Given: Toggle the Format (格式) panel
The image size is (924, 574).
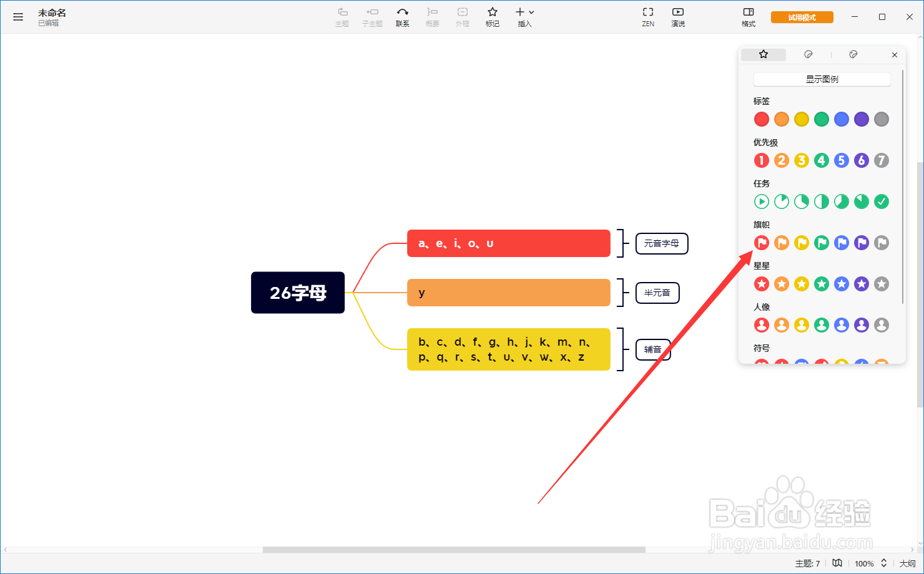Looking at the screenshot, I should tap(749, 17).
